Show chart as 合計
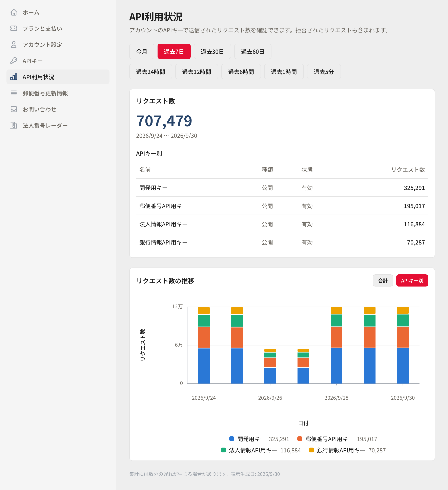448x490 pixels. (x=383, y=281)
